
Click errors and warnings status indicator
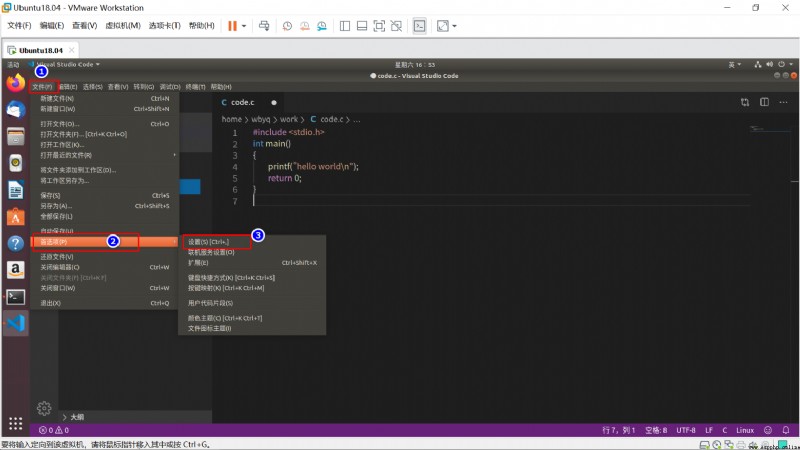[x=54, y=430]
